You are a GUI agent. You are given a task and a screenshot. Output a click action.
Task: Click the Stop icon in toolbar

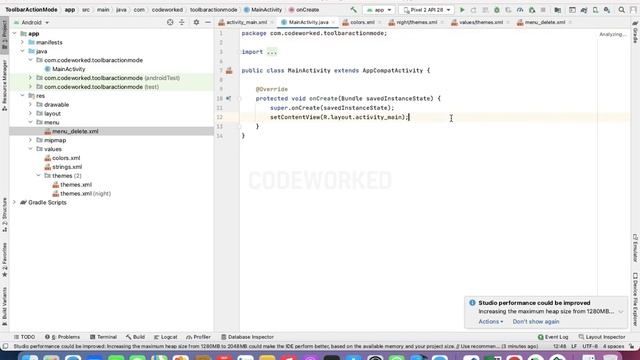click(x=543, y=10)
